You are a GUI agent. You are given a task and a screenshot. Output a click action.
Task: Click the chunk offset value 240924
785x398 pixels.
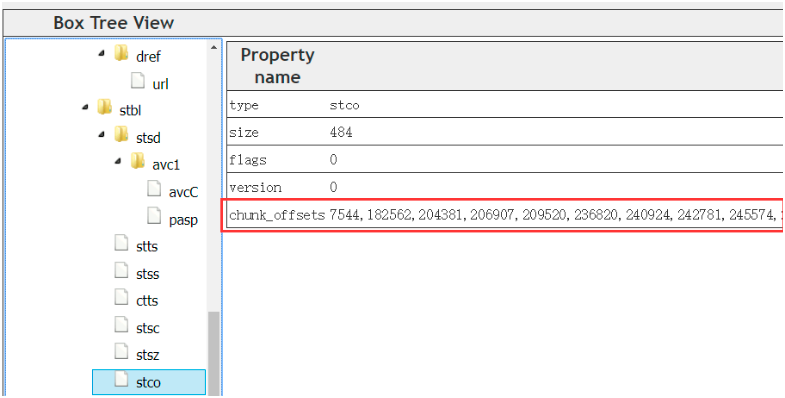pos(648,215)
